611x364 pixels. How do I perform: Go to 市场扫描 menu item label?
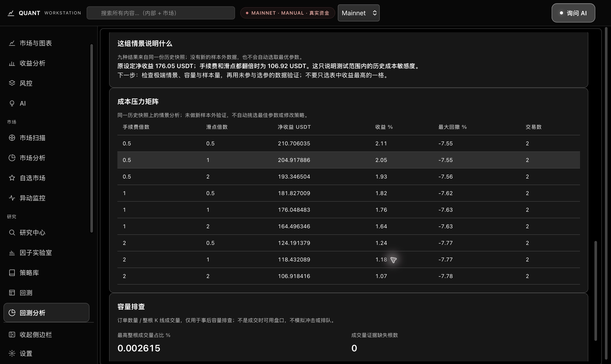click(32, 138)
